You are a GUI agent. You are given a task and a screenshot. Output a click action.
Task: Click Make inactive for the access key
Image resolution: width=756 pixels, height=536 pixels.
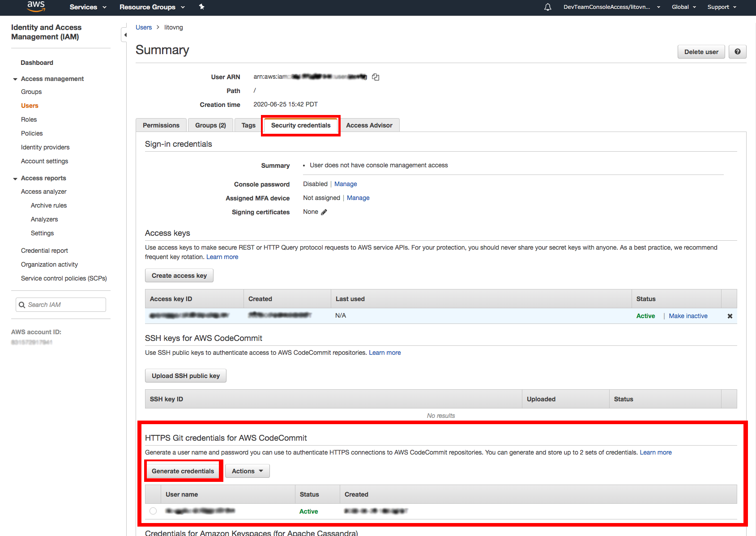click(x=688, y=316)
